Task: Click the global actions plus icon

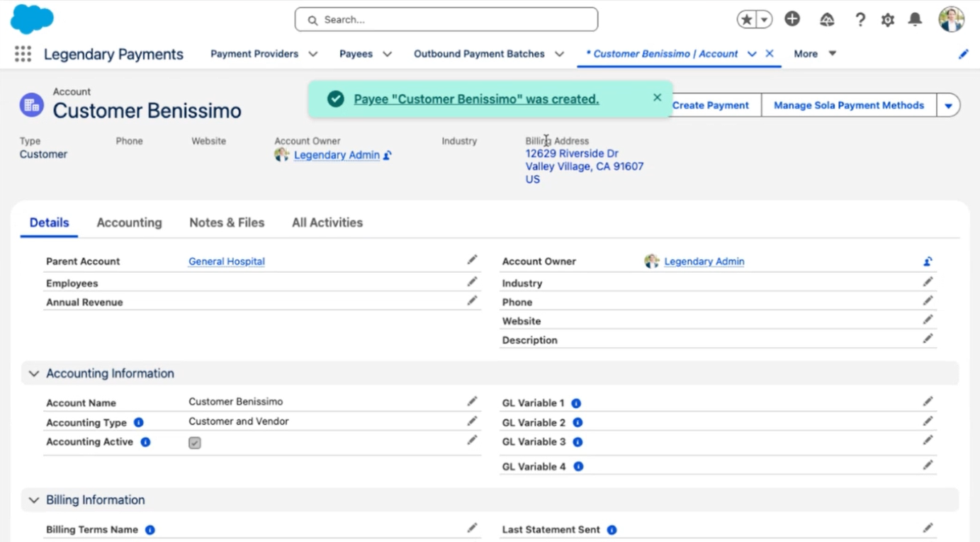Action: click(x=792, y=19)
